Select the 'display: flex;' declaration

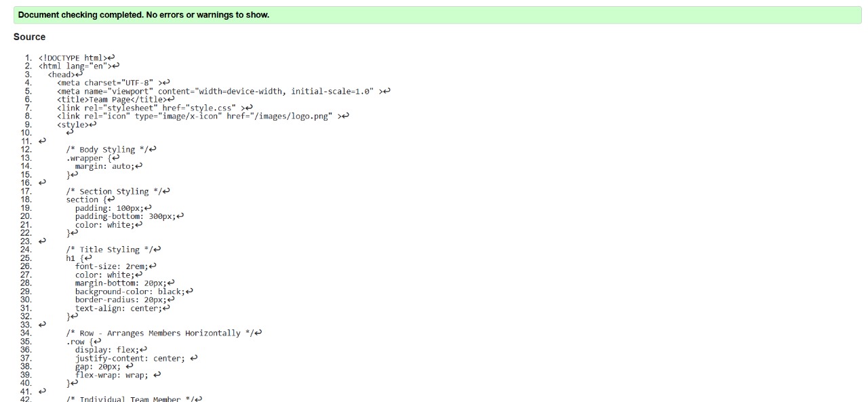106,350
